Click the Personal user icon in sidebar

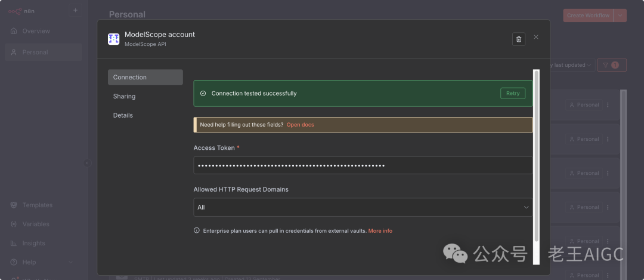14,52
